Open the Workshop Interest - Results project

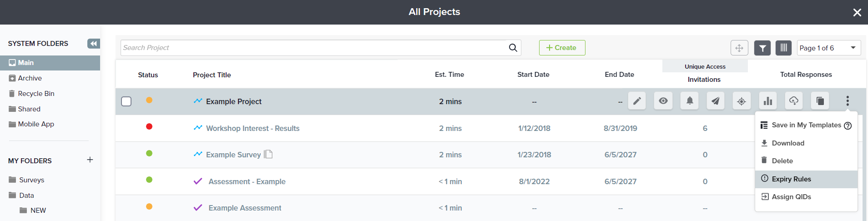click(x=252, y=128)
